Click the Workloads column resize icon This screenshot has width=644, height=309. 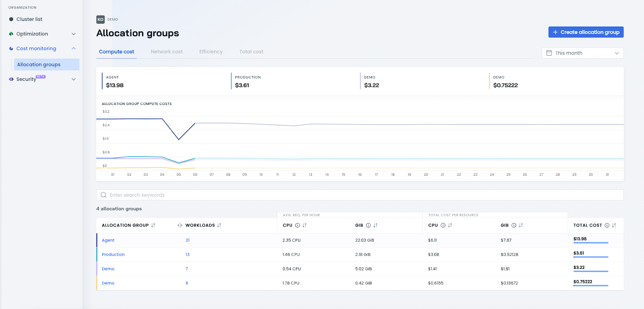pyautogui.click(x=180, y=225)
